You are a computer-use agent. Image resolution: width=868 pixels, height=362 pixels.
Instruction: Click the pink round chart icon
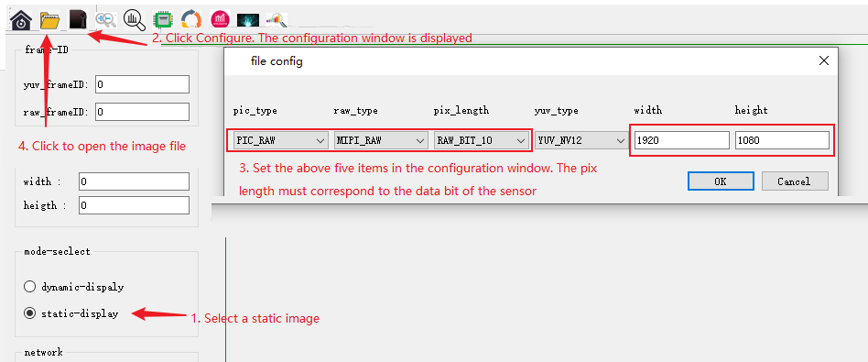click(220, 20)
